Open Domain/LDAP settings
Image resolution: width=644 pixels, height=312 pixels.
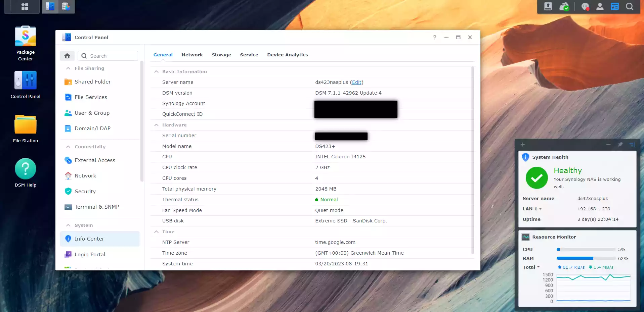tap(100, 128)
